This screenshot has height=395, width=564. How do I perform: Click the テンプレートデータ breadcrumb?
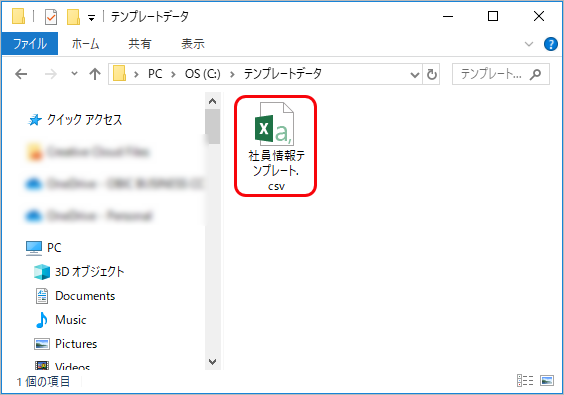[x=283, y=74]
